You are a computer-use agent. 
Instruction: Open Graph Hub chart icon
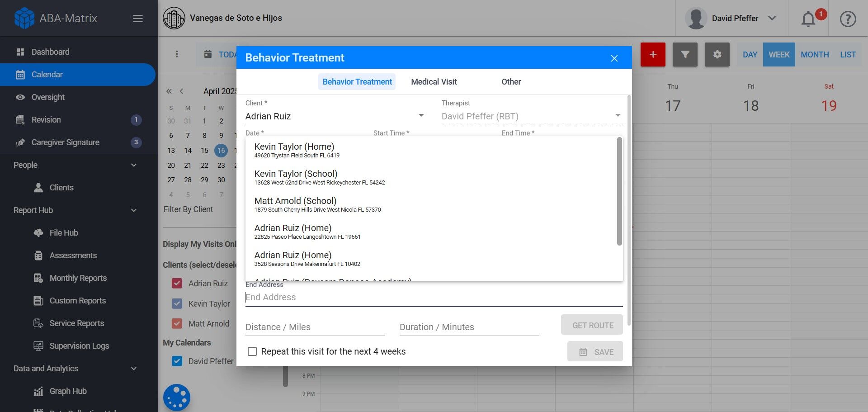tap(38, 391)
